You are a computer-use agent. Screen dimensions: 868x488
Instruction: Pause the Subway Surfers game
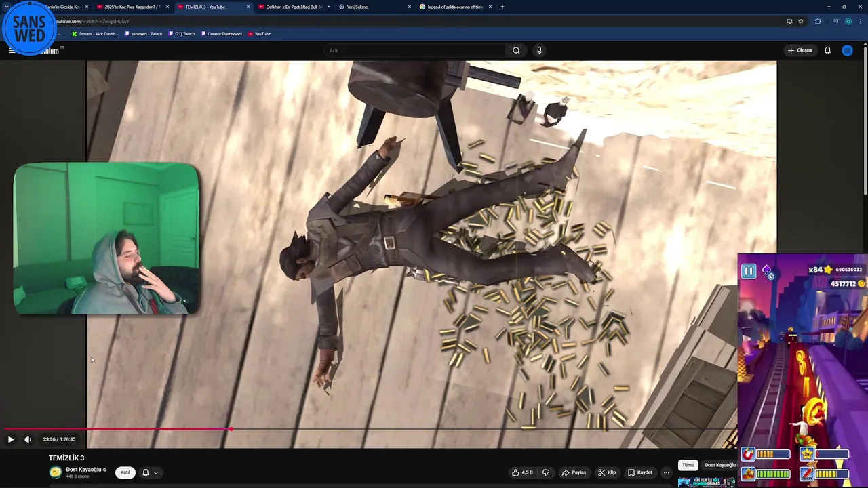[749, 272]
